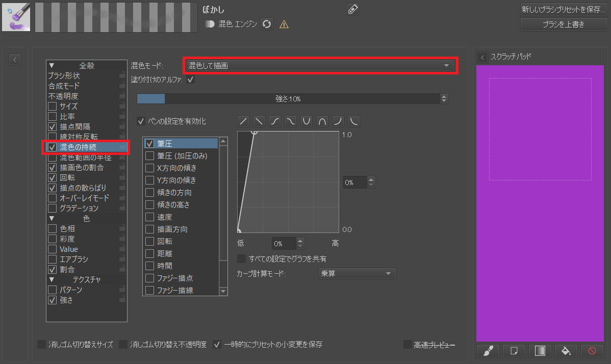The image size is (611, 364).
Task: Enable the サイズ checkbox
Action: pos(52,106)
